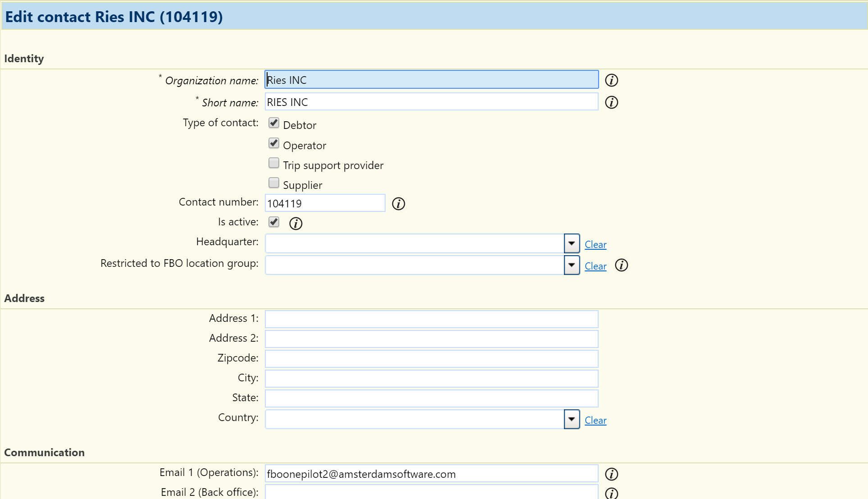This screenshot has width=868, height=499.
Task: Check the Supplier contact type
Action: point(273,183)
